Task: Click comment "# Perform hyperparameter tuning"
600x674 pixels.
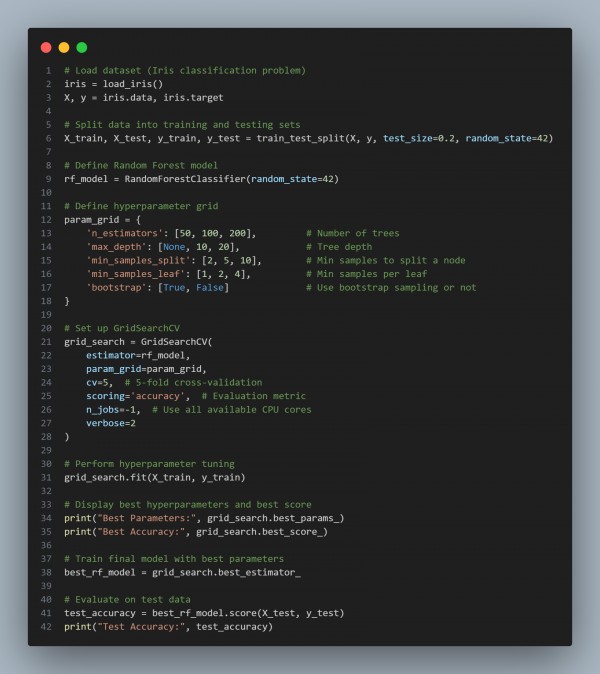Action: tap(149, 464)
